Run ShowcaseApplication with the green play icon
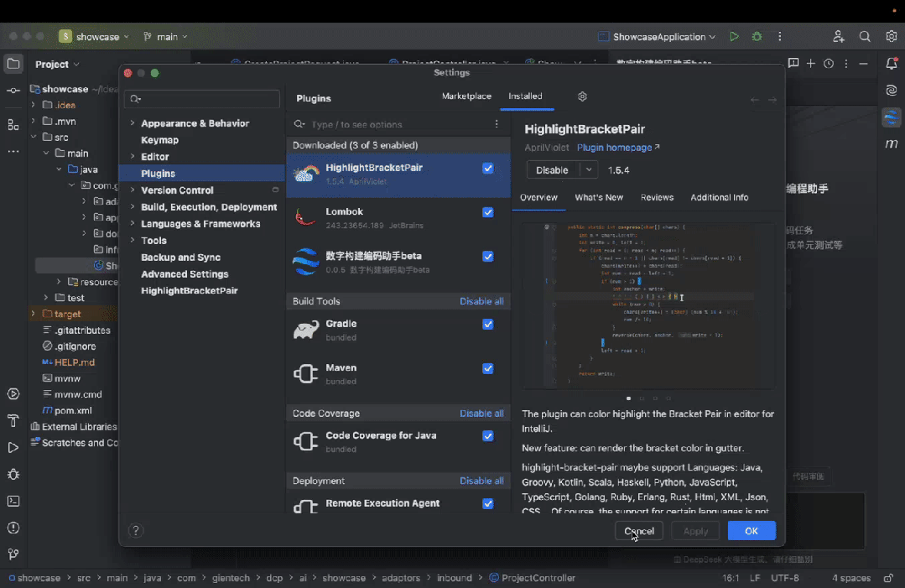Image resolution: width=905 pixels, height=588 pixels. pos(734,36)
